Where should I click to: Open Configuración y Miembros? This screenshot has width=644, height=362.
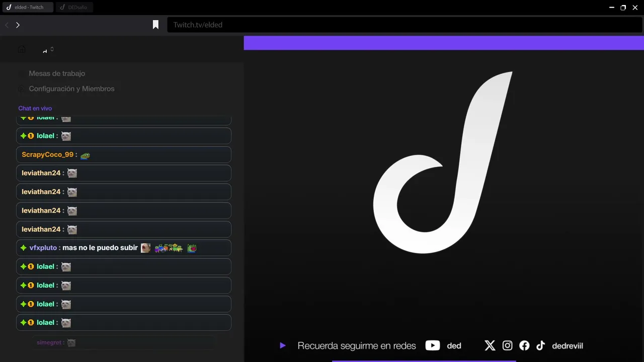(x=71, y=88)
